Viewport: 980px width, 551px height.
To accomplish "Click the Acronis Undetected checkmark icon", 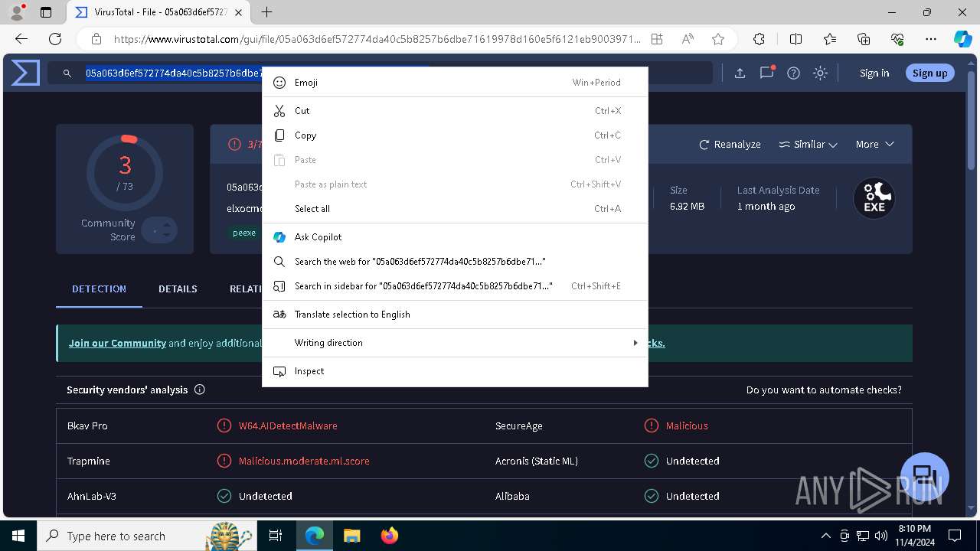I will point(652,461).
